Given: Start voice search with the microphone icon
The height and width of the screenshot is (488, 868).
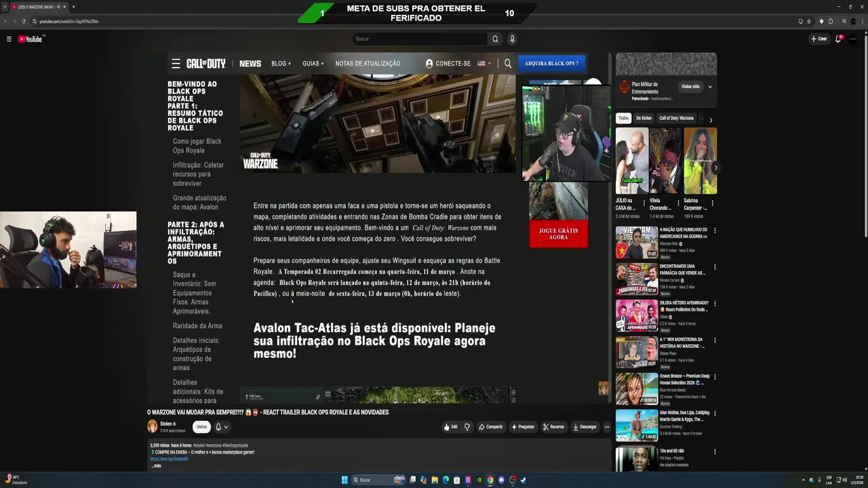Looking at the screenshot, I should (x=512, y=39).
